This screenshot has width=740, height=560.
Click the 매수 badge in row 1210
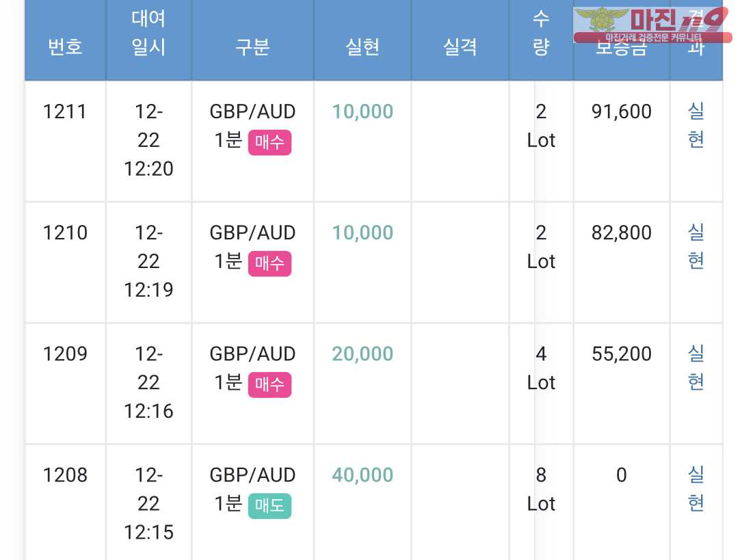tap(269, 263)
